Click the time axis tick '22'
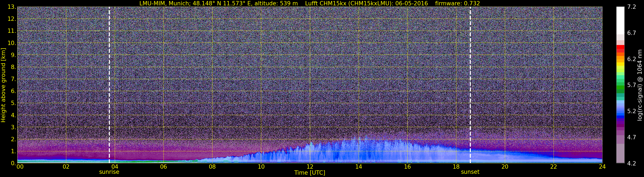644x177 pixels. 554,167
